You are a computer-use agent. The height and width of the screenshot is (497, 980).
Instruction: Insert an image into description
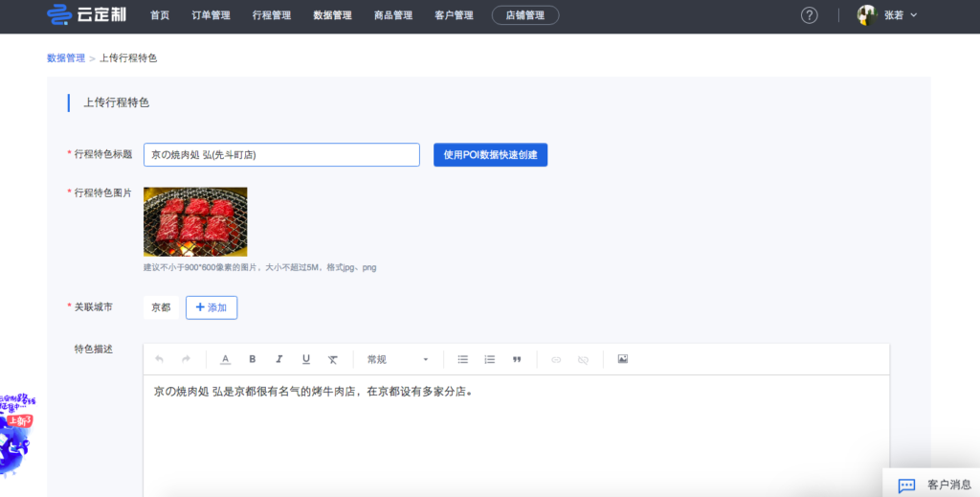click(622, 359)
